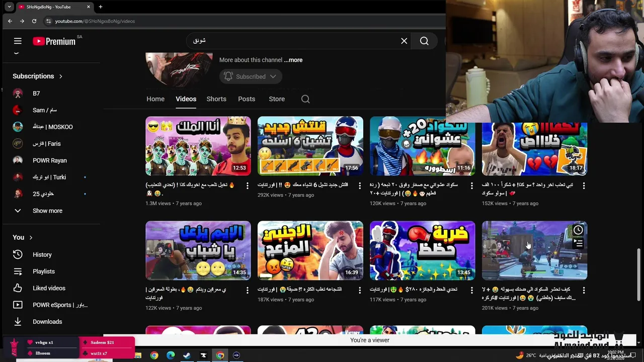Viewport: 644px width, 362px height.
Task: More actions for the 18:17 video
Action: point(584,186)
